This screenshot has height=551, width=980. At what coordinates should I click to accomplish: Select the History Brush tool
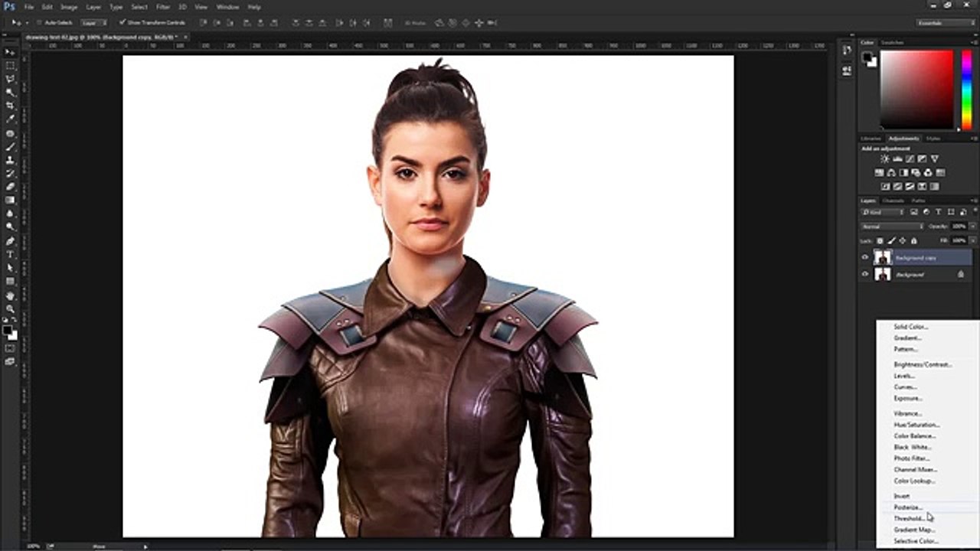tap(10, 173)
